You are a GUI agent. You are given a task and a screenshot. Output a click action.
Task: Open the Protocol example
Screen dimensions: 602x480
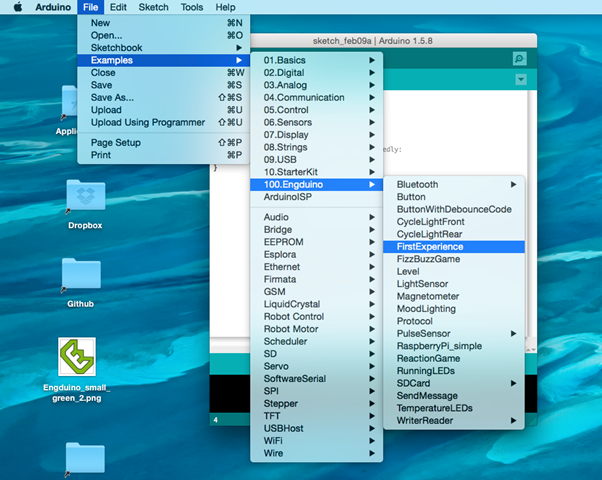coord(454,321)
